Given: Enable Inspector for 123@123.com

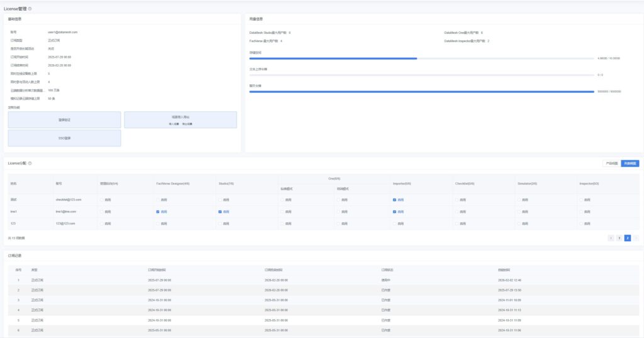Looking at the screenshot, I should (x=581, y=223).
